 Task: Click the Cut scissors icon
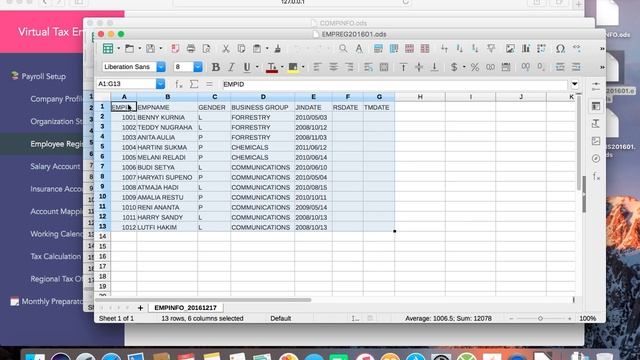pyautogui.click(x=225, y=49)
